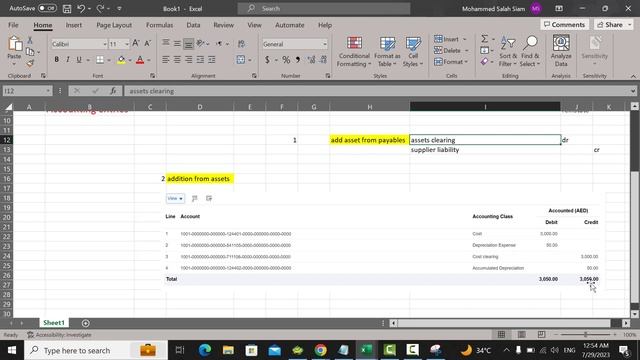Open the File menu
Viewport: 640px width, 360px height.
[13, 25]
